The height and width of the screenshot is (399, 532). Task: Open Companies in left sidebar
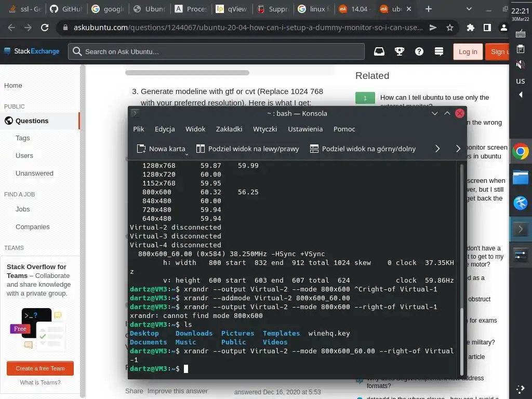pyautogui.click(x=32, y=227)
